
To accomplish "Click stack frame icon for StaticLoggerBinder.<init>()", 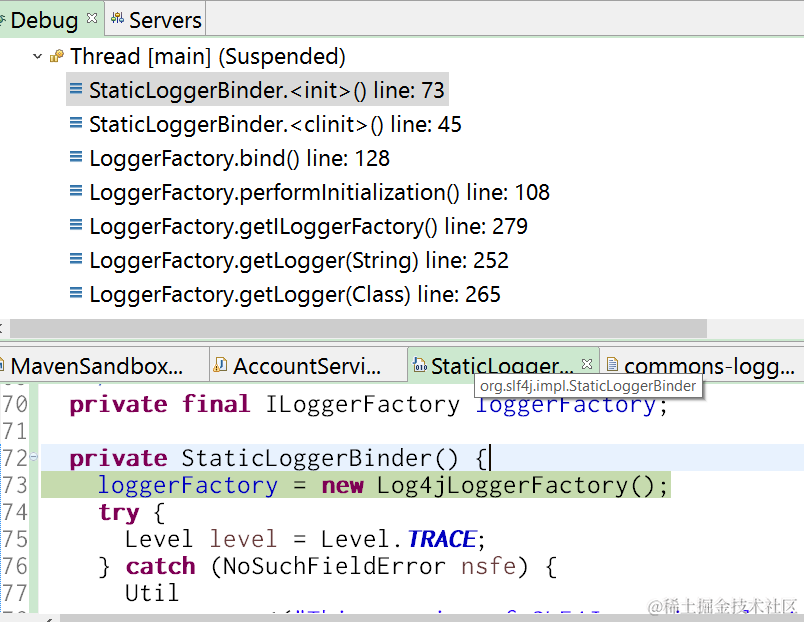I will (76, 89).
